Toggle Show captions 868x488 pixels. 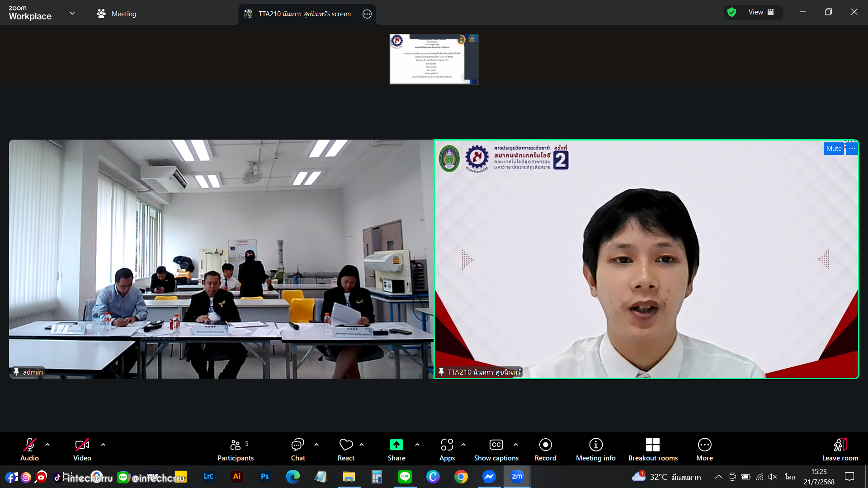pyautogui.click(x=496, y=450)
